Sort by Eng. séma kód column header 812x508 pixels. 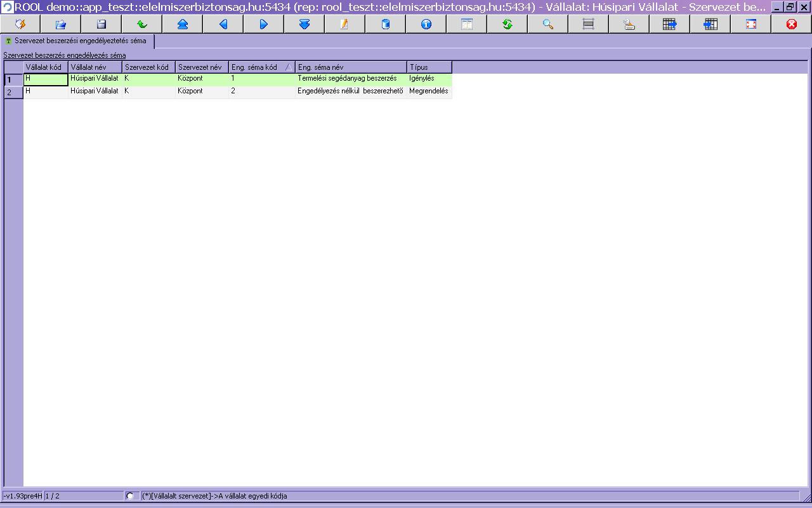pos(261,67)
